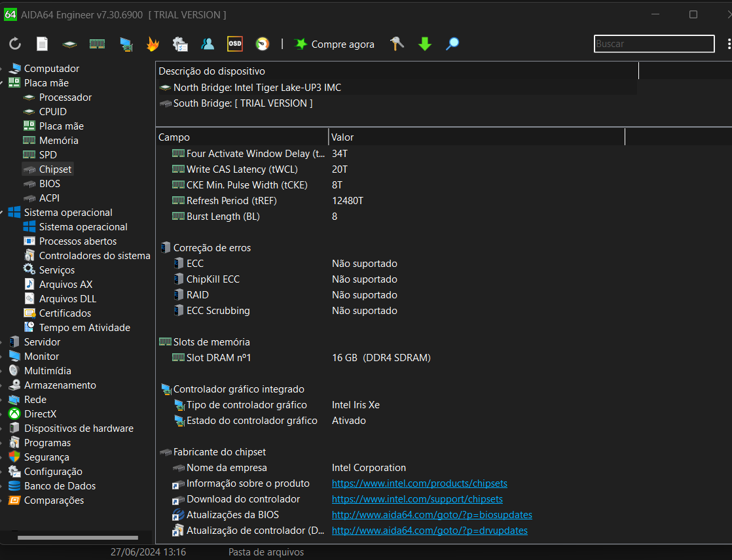
Task: Open Processos abertos in the sidebar
Action: pyautogui.click(x=77, y=241)
